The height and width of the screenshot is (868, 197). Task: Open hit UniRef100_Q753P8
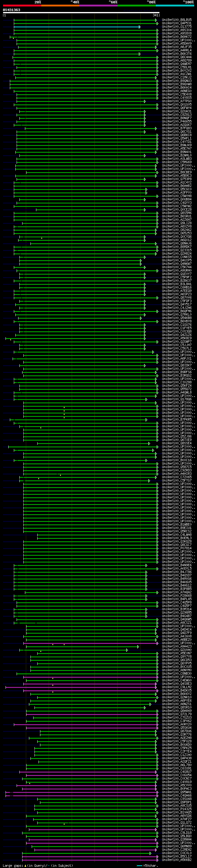(x=176, y=179)
